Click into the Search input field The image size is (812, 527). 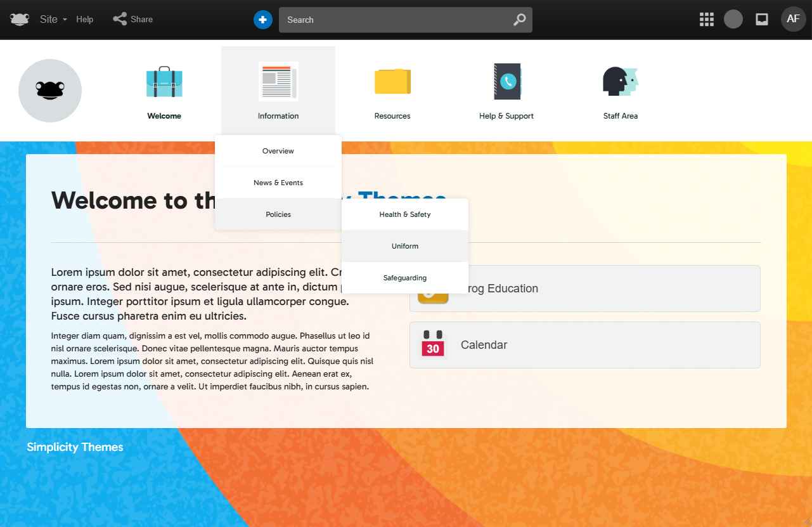click(x=393, y=20)
